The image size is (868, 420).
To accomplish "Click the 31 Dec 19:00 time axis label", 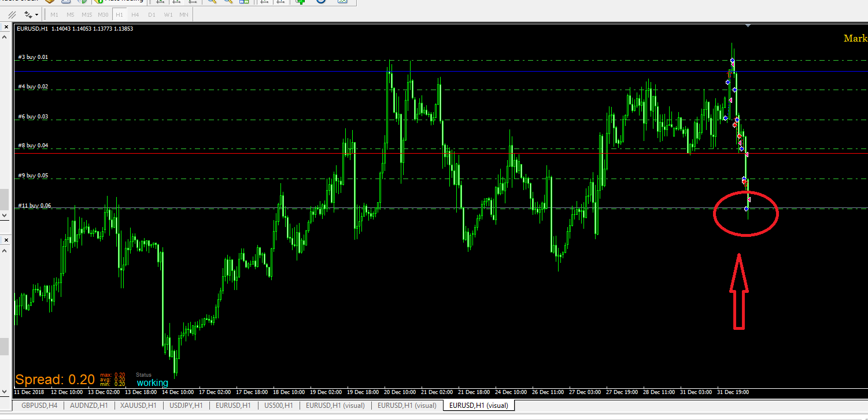I will (x=733, y=392).
